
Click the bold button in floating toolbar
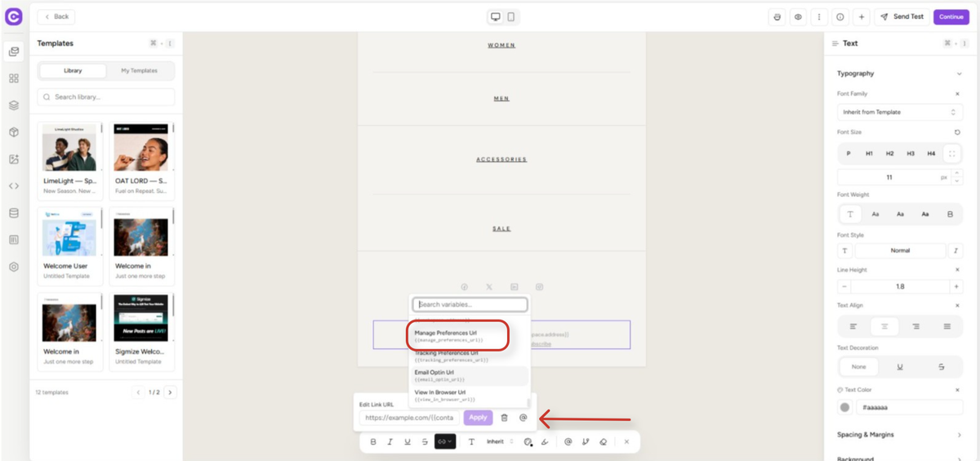click(373, 441)
